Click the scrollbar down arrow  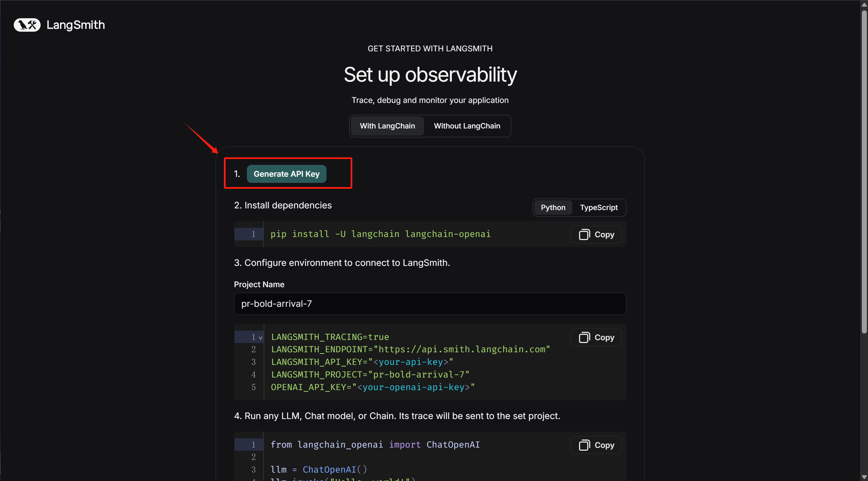864,477
